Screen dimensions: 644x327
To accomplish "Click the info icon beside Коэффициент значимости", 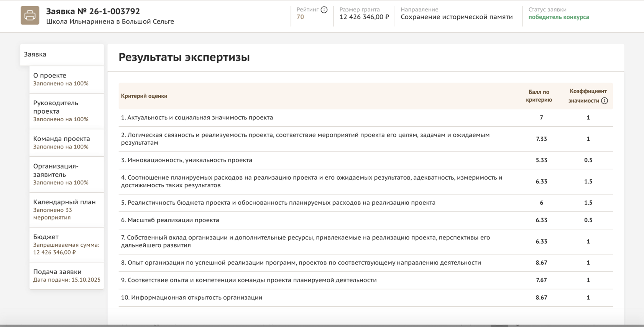I will 605,101.
